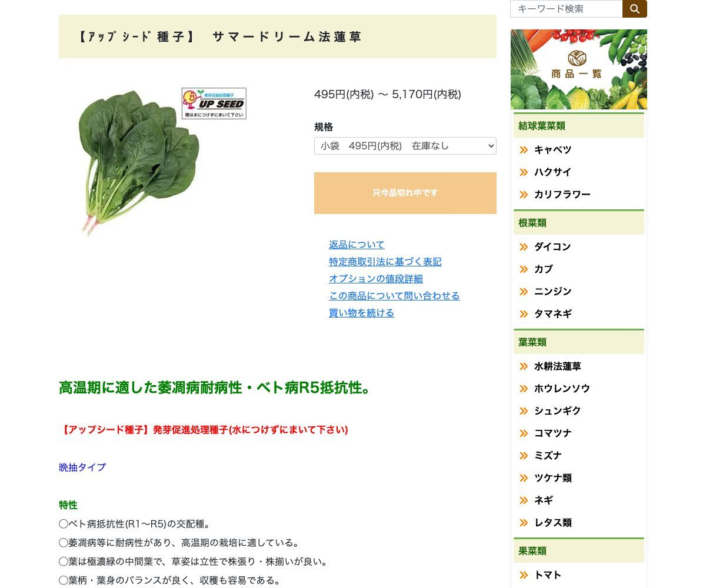Open the 規格 package size dropdown
Image resolution: width=706 pixels, height=588 pixels.
[x=405, y=146]
